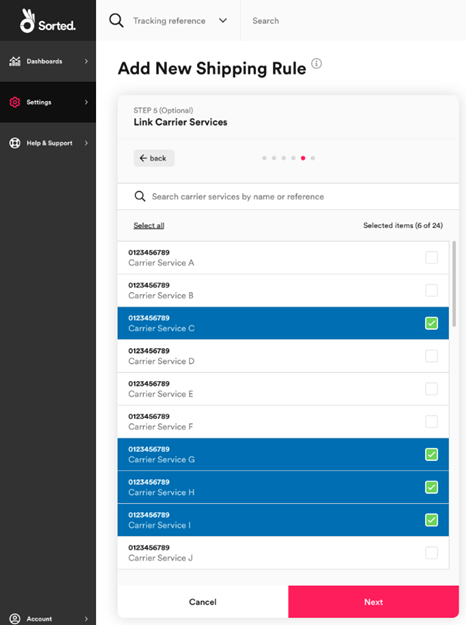Viewport: 466px width, 625px height.
Task: Click the magnifier icon in top search bar
Action: [x=116, y=20]
